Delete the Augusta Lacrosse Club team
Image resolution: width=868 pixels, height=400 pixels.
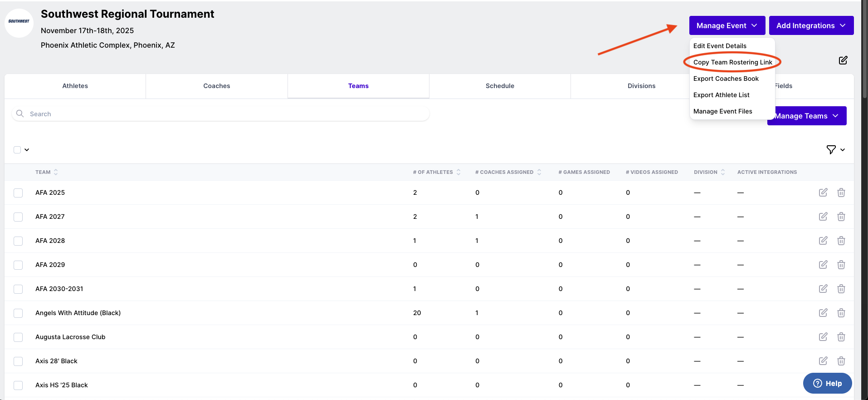(x=841, y=337)
